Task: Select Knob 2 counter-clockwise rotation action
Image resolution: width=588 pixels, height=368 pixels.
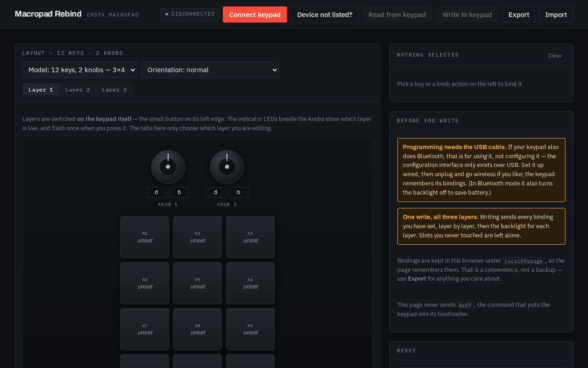Action: click(216, 192)
